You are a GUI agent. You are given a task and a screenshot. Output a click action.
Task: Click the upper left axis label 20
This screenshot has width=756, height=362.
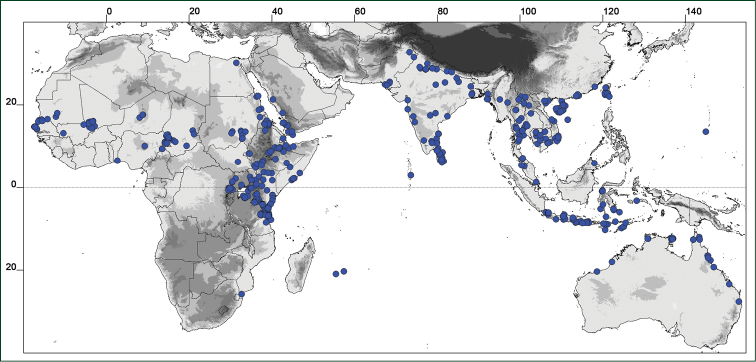[x=11, y=102]
